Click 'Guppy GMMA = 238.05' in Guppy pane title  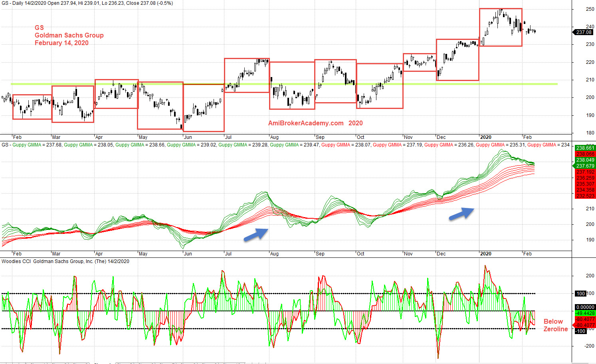89,145
